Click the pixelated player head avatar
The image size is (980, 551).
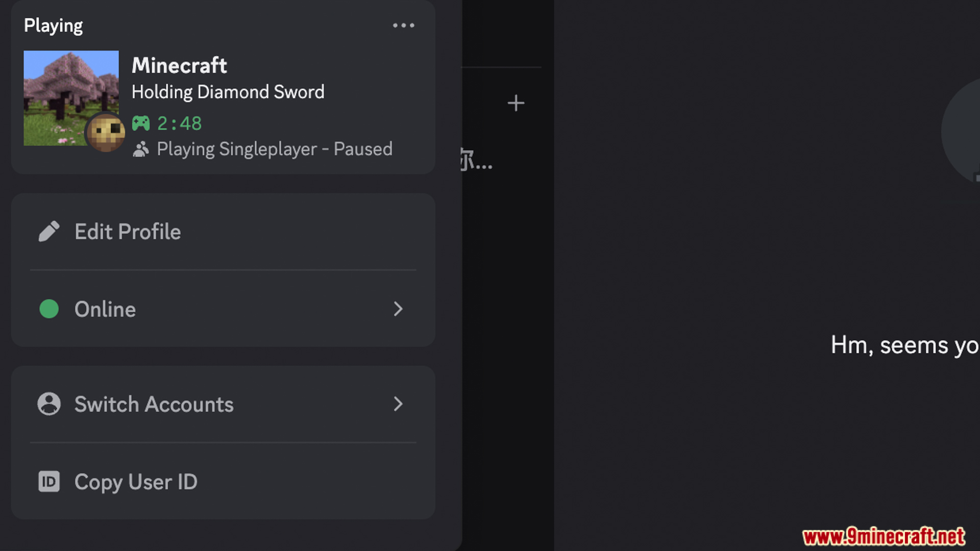pyautogui.click(x=106, y=132)
